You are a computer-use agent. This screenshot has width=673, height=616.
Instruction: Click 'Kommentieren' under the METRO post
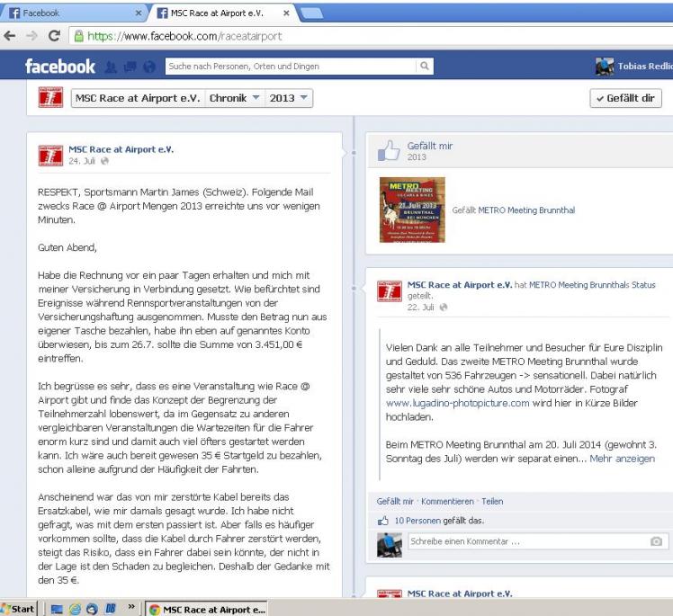[448, 500]
